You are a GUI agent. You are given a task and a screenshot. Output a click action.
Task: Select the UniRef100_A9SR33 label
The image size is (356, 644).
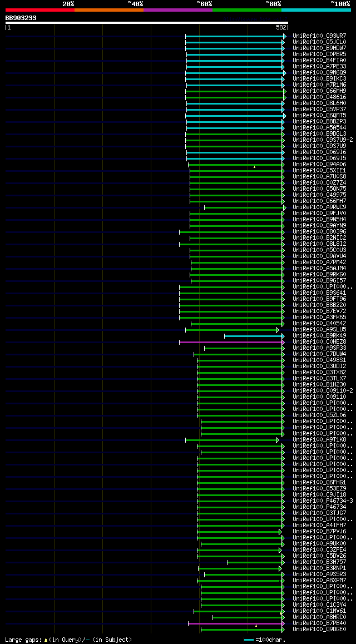tap(319, 348)
